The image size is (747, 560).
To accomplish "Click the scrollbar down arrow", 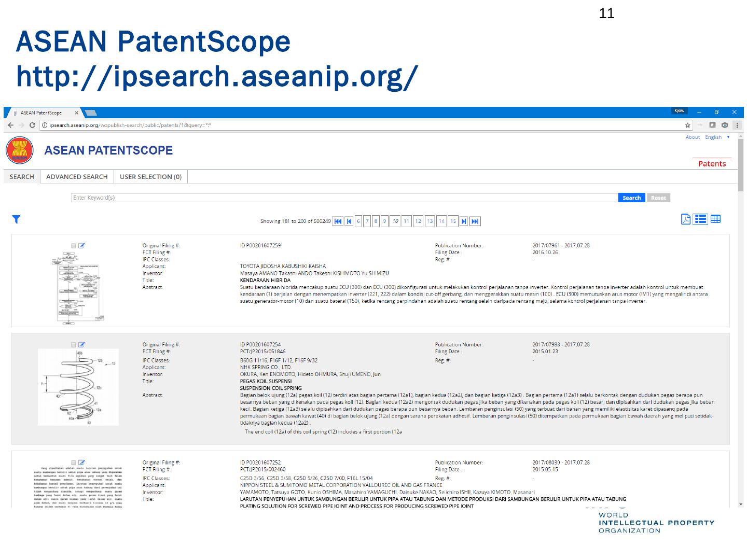I will 740,504.
